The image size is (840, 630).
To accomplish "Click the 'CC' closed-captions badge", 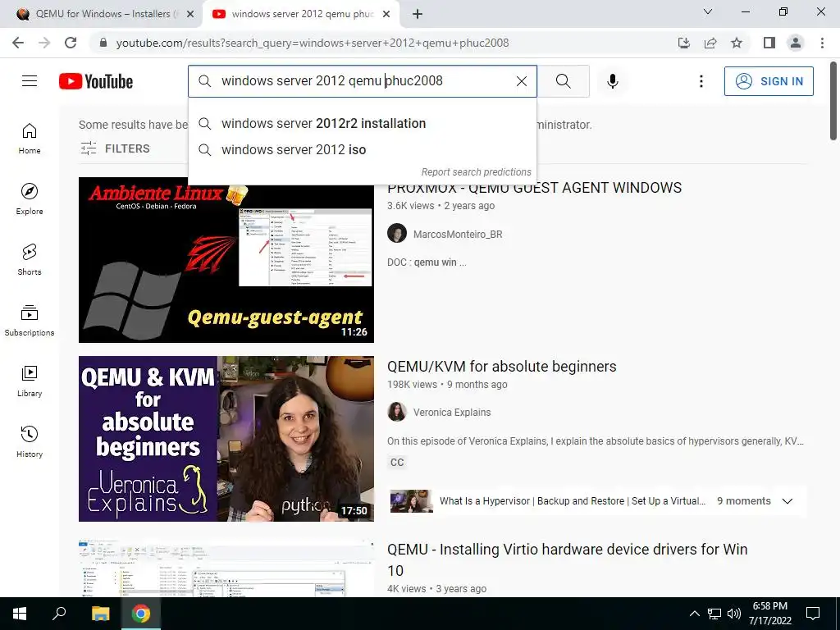I will (x=397, y=463).
